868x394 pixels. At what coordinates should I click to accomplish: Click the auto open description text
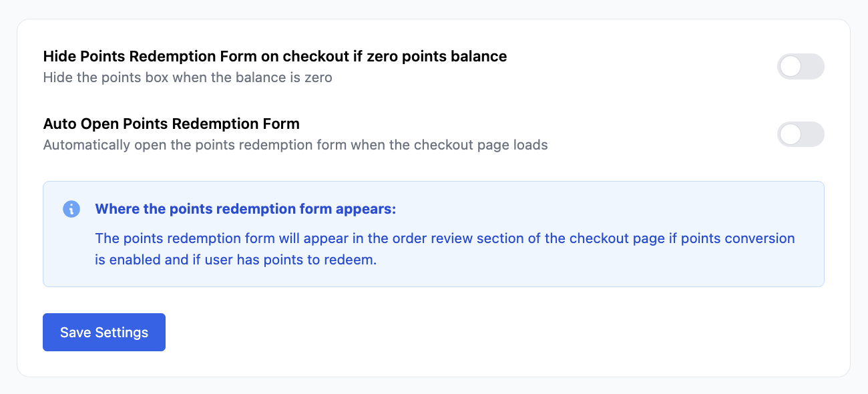(x=295, y=145)
